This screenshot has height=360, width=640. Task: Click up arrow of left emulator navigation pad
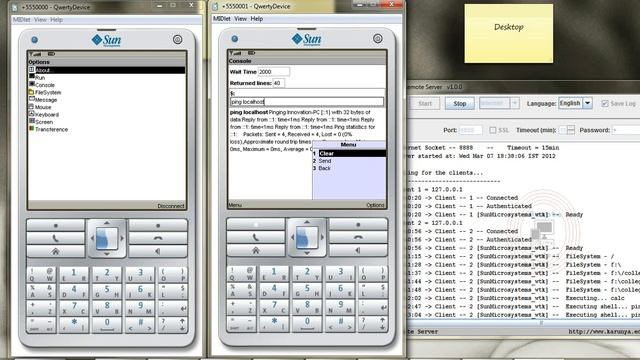[x=107, y=223]
